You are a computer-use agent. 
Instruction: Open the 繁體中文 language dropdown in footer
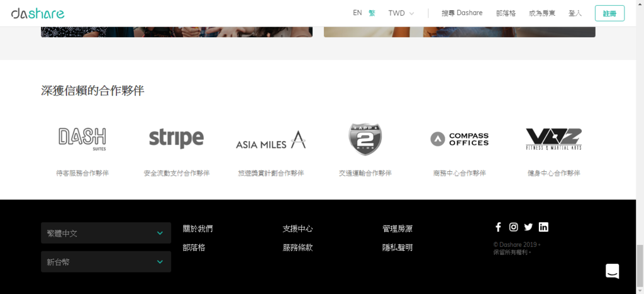click(x=106, y=233)
